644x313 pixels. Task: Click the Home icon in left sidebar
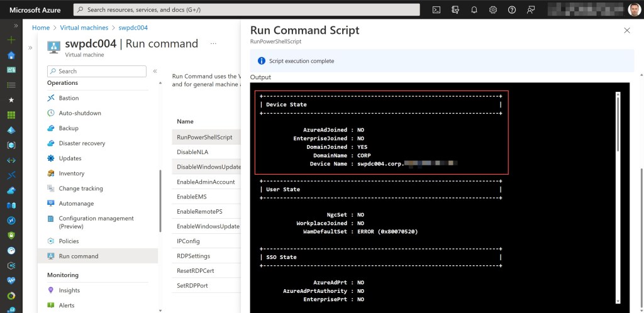point(11,55)
